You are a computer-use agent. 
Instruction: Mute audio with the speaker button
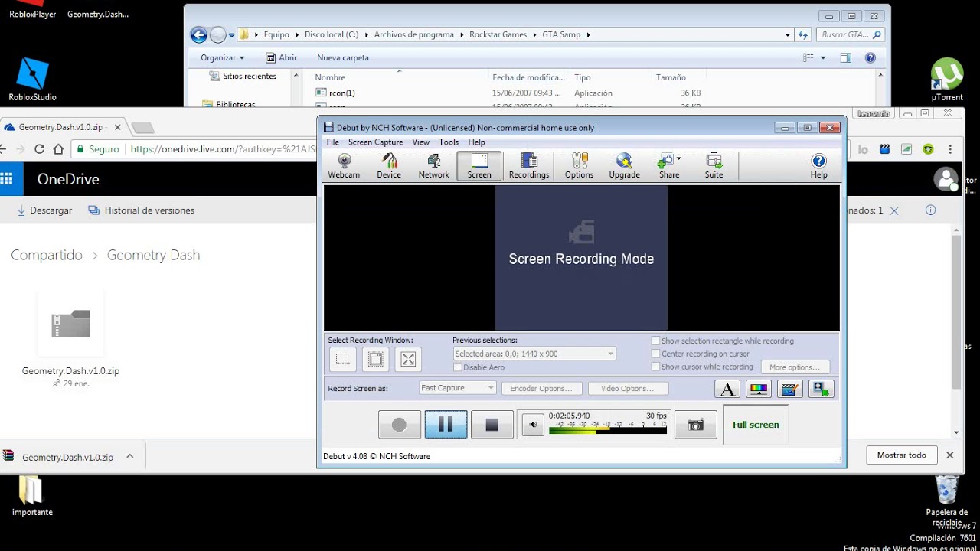point(533,425)
